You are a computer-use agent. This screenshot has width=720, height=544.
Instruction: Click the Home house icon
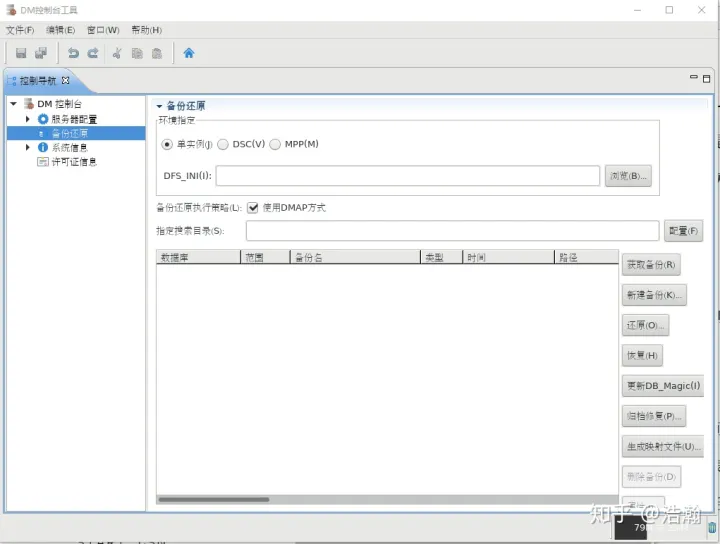[189, 53]
